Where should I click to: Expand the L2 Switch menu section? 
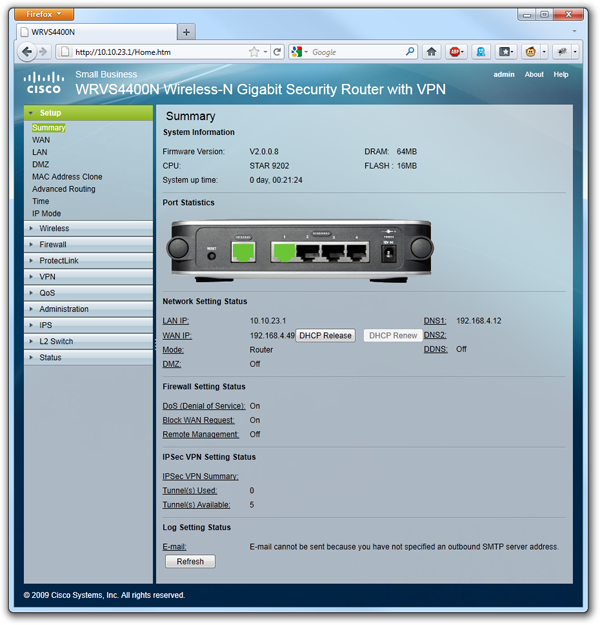coord(88,341)
